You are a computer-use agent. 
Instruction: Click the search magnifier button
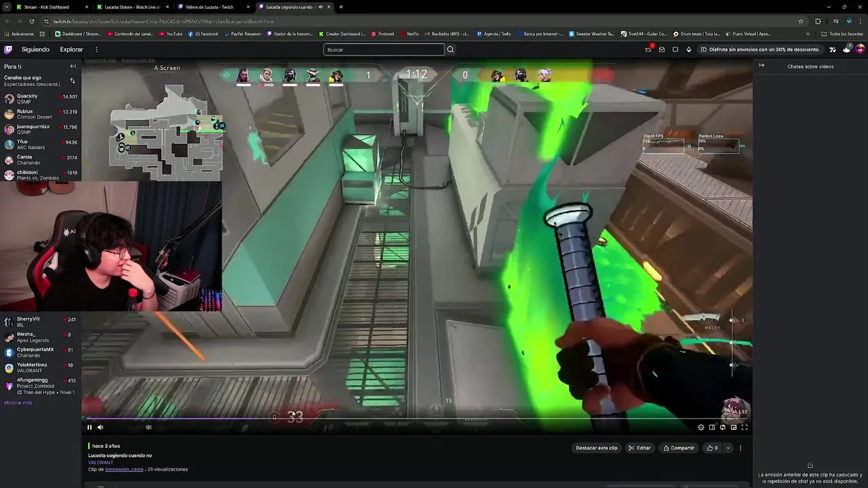(450, 49)
